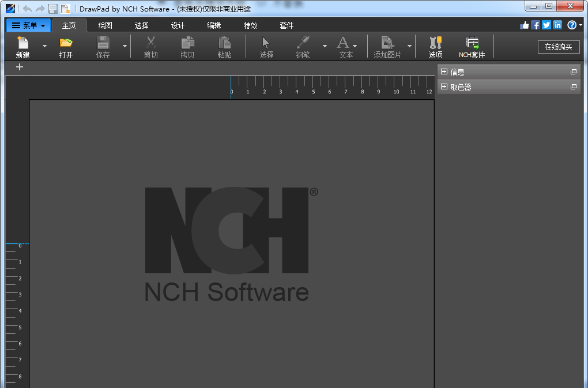Click the 在线购买 purchase button
Viewport: 588px width, 388px height.
[x=558, y=47]
